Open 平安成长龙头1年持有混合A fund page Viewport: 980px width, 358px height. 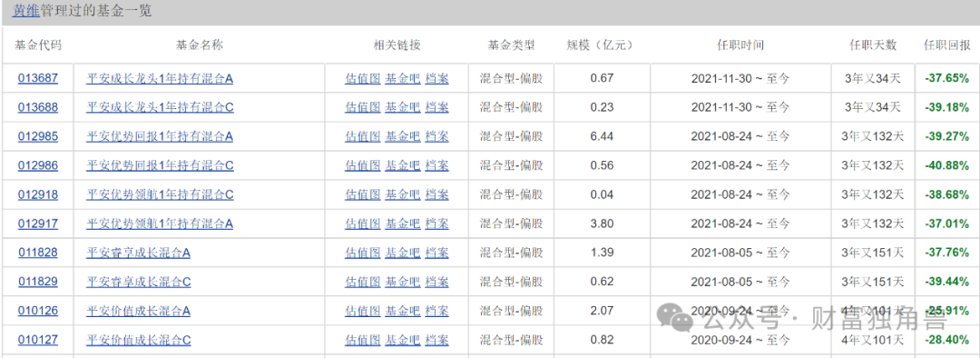click(160, 78)
